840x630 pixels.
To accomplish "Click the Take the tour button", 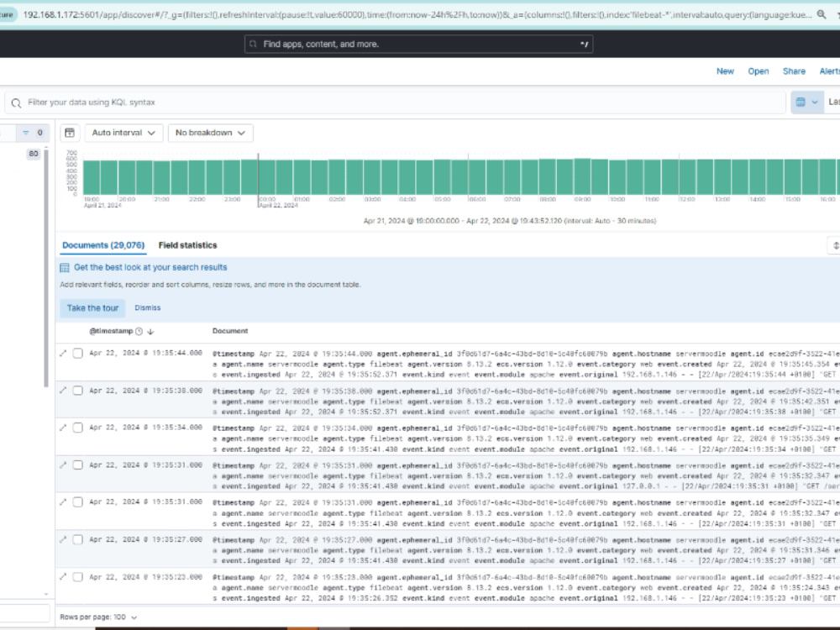I will click(92, 307).
